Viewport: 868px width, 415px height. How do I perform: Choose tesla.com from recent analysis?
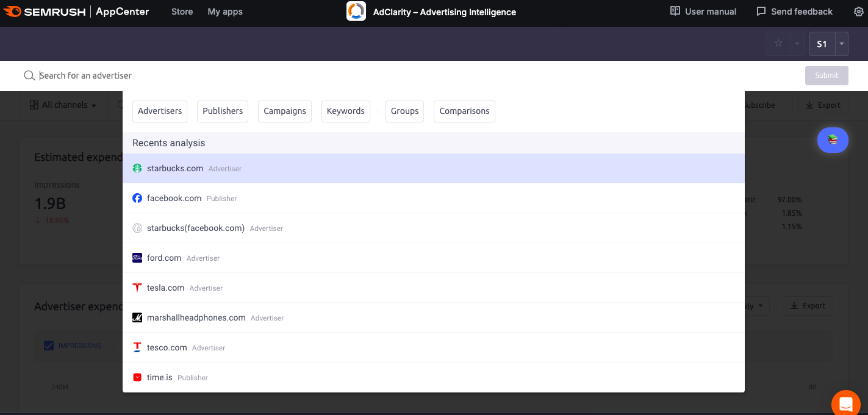434,288
